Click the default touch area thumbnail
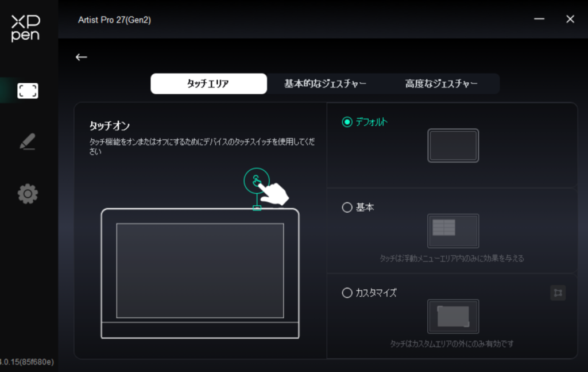 [x=453, y=145]
